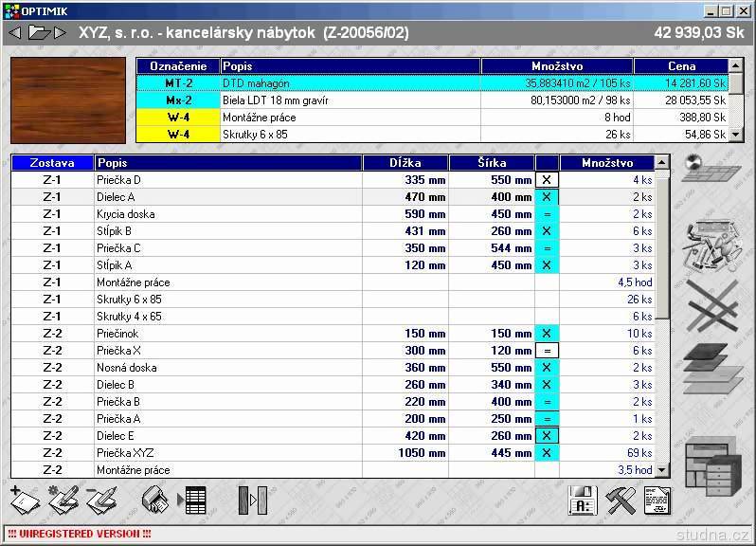Click the Cena column header

[x=681, y=66]
